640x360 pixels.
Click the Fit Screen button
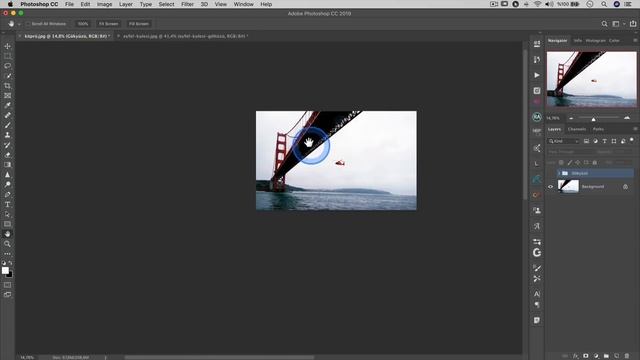point(109,24)
